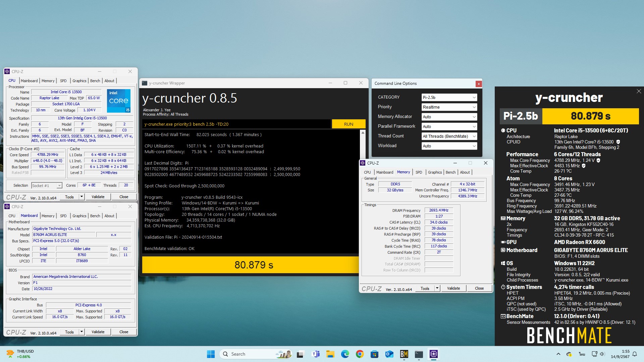Close the BenchMate y-cruncher result panel
644x362 pixels.
[x=639, y=91]
